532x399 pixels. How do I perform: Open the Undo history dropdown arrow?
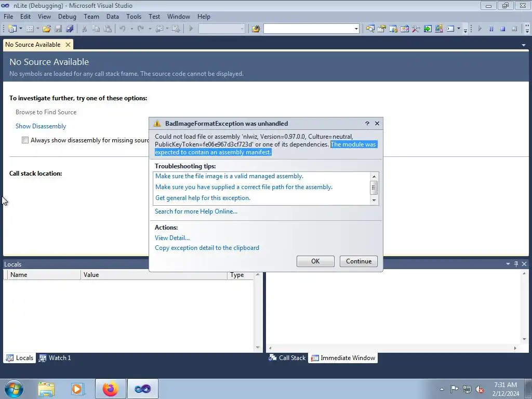click(131, 29)
